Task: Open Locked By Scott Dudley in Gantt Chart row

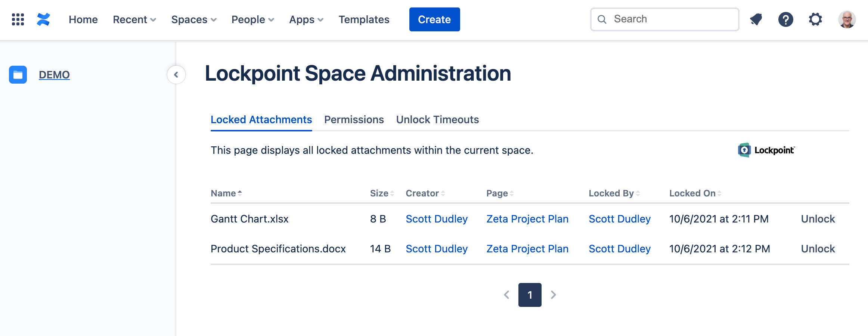Action: point(620,219)
